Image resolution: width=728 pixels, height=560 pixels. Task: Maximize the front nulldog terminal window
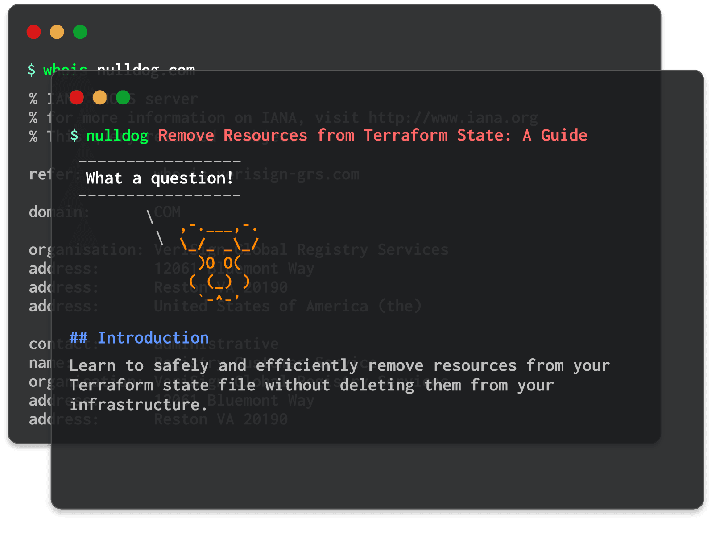tap(123, 97)
